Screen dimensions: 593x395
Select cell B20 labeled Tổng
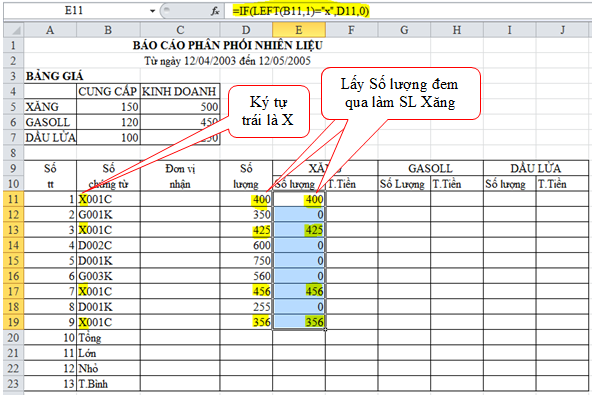[108, 337]
